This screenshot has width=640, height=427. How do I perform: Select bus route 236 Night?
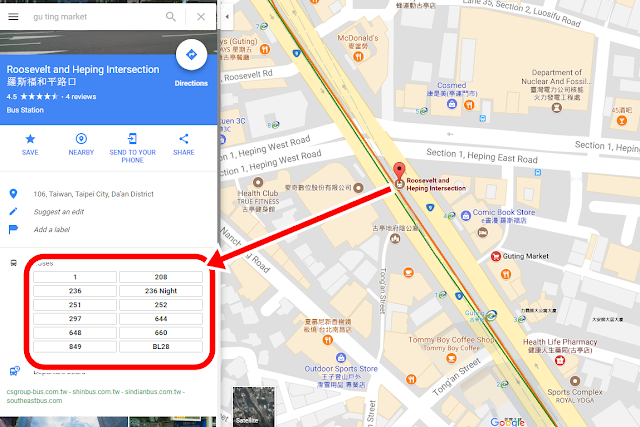(x=161, y=291)
